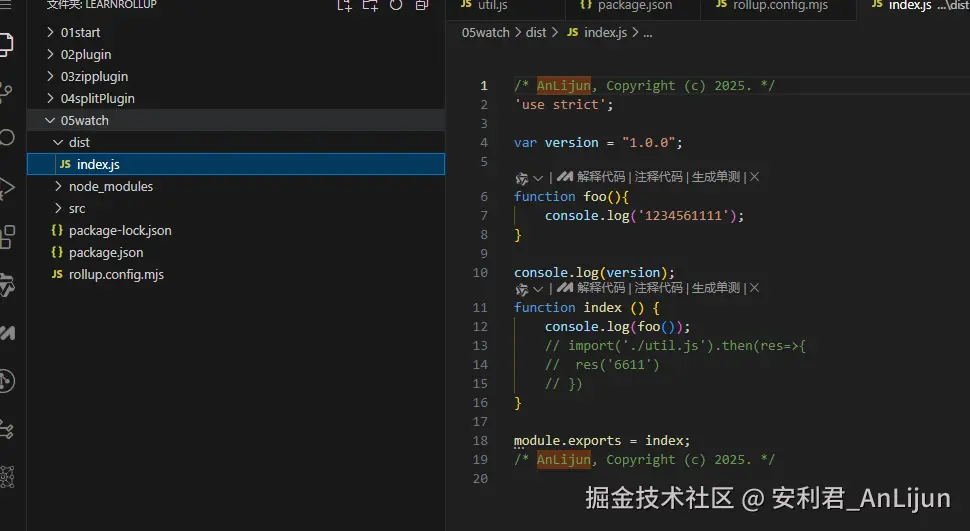Open the code lens dropdown above function index

pyautogui.click(x=538, y=289)
